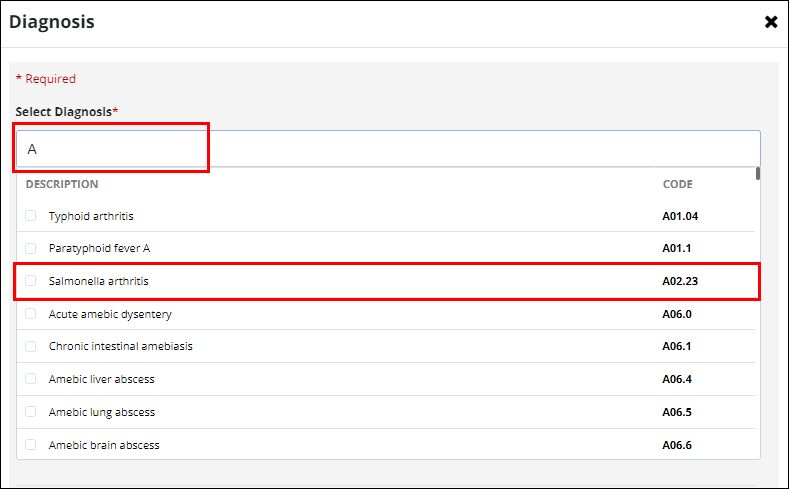Viewport: 789px width, 489px height.
Task: Click the 'Acute amebic dysentery' description text
Action: point(110,314)
